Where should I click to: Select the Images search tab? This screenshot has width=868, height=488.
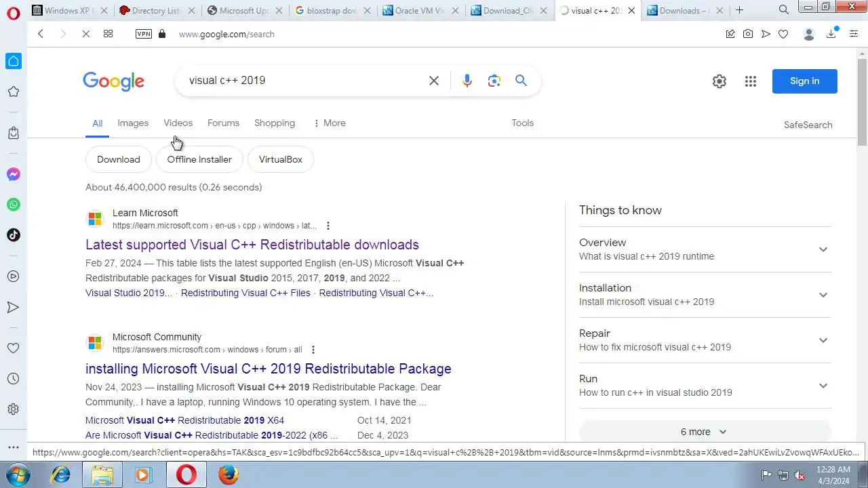133,123
